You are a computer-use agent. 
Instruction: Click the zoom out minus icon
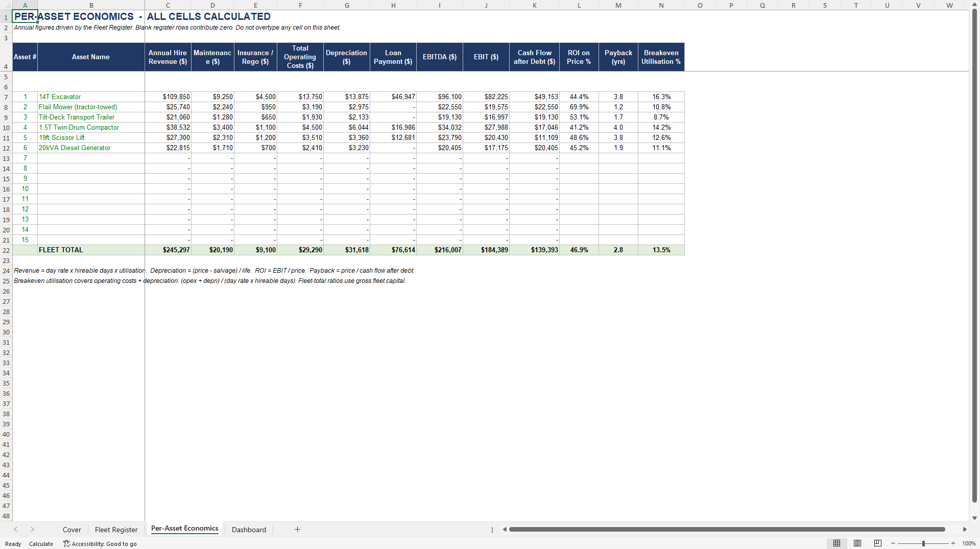893,543
